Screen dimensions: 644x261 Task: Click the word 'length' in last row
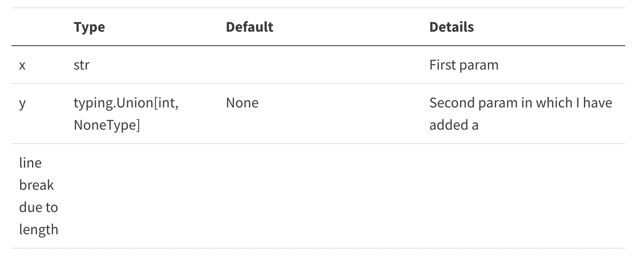tap(38, 230)
